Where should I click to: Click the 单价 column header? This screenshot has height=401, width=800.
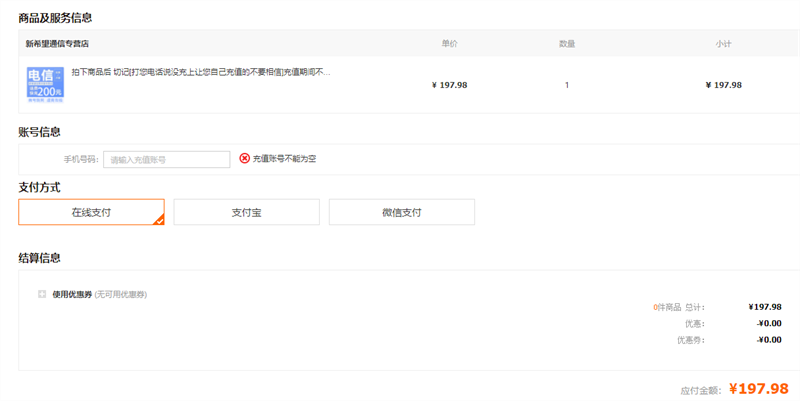coord(449,44)
